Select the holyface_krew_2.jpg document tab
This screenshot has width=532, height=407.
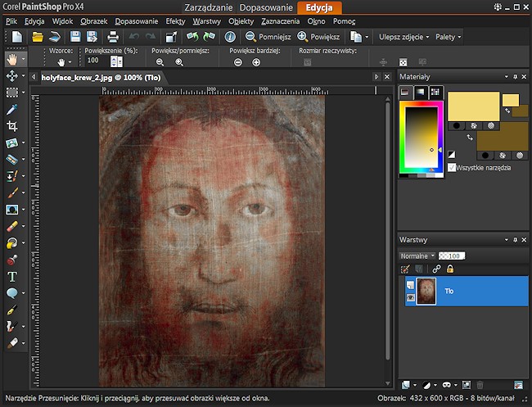[101, 78]
